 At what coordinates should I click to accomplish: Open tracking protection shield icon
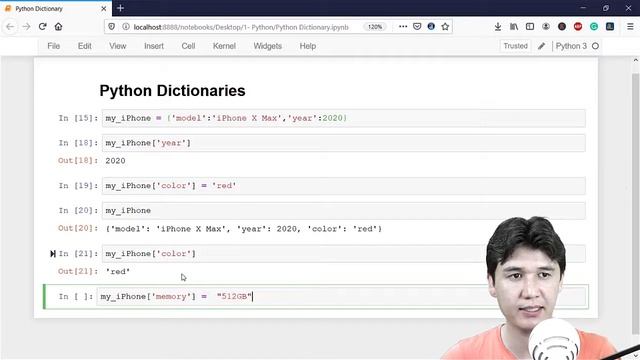111,27
